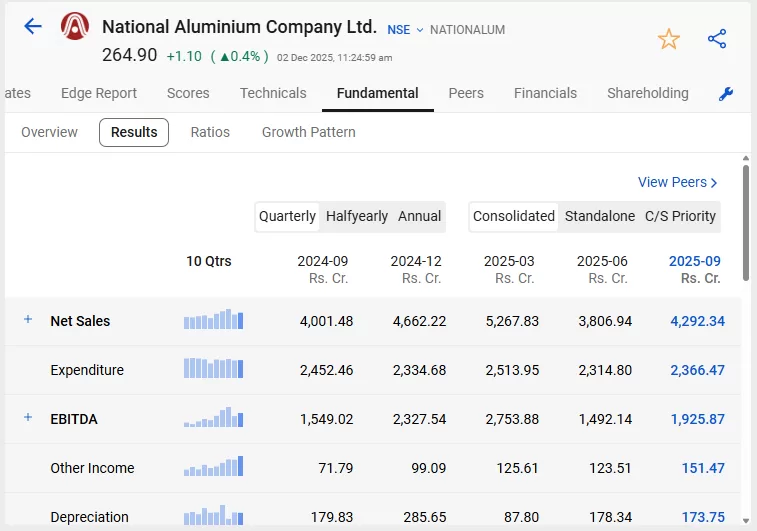Open the Peers tab
The height and width of the screenshot is (531, 757).
click(x=466, y=93)
